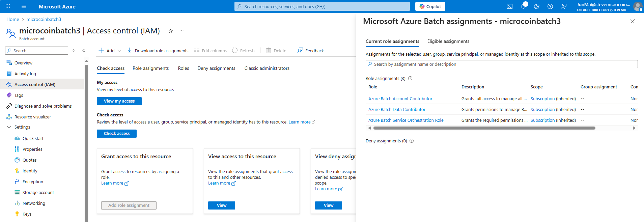Open the notifications bell
The height and width of the screenshot is (222, 644).
523,6
